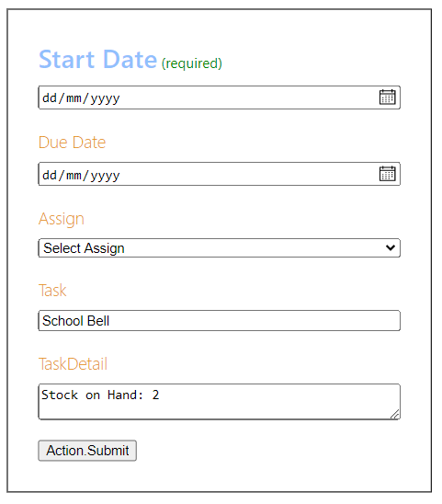Select the day segment in Due Date
Image resolution: width=442 pixels, height=504 pixels.
click(x=50, y=175)
